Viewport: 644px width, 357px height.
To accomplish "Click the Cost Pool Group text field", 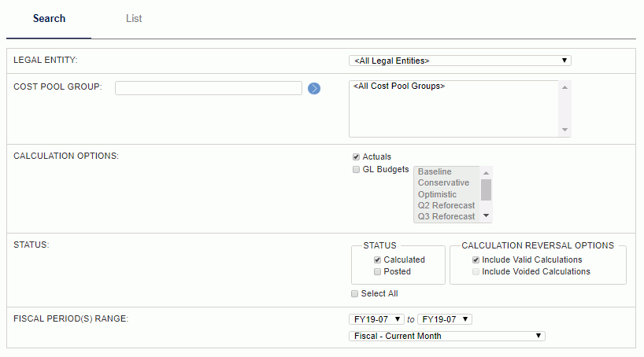I will pyautogui.click(x=209, y=88).
